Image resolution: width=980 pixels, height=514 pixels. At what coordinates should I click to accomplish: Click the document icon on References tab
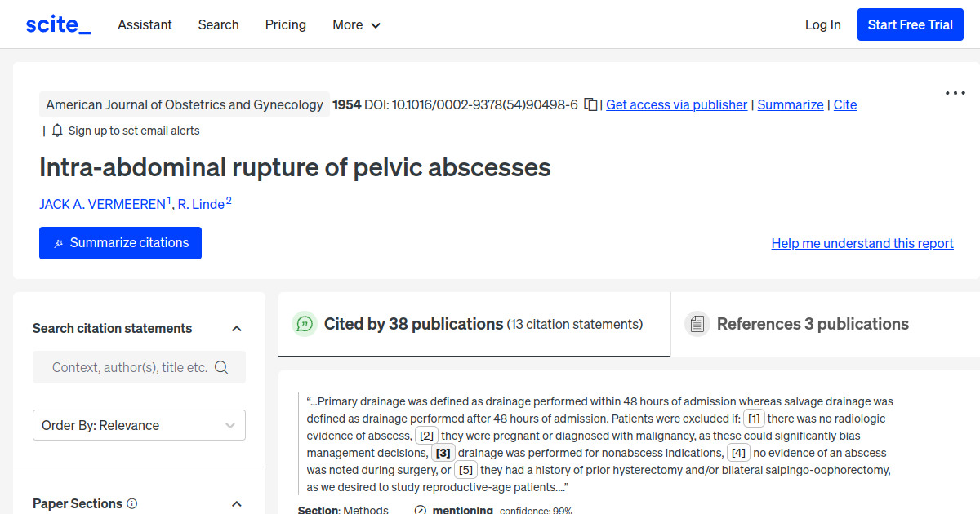coord(697,323)
